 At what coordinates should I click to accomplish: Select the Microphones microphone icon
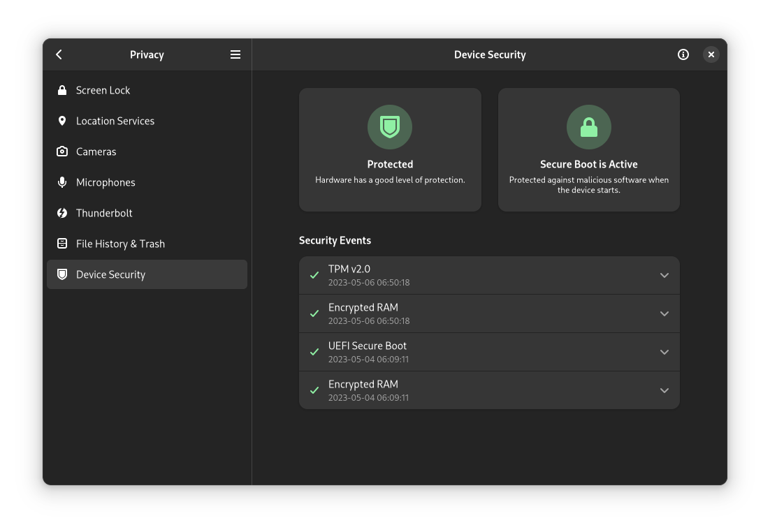pos(61,182)
